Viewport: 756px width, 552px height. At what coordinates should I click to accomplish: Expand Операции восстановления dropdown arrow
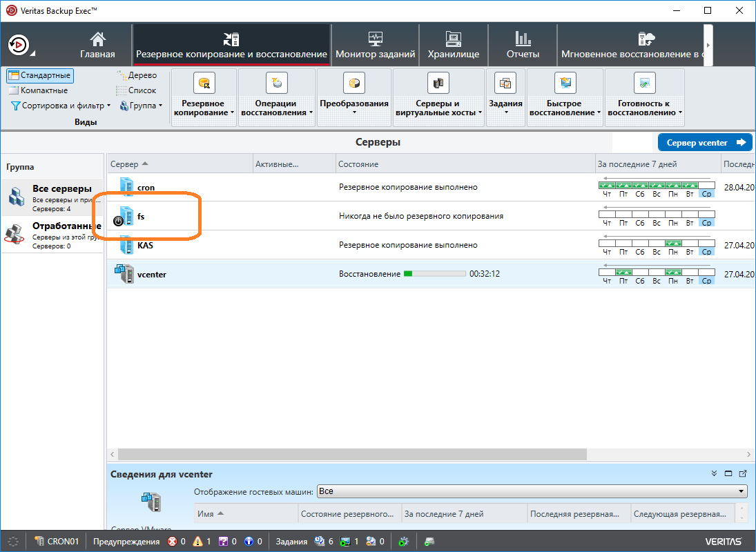click(311, 112)
